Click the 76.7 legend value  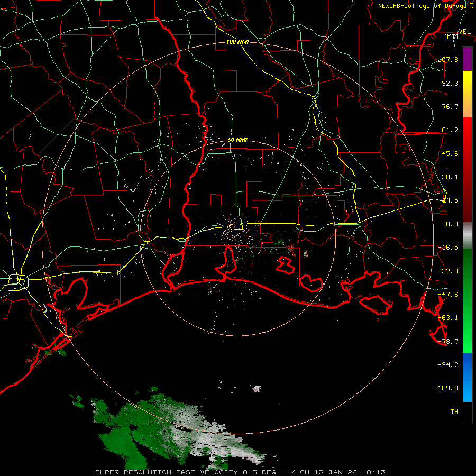450,106
